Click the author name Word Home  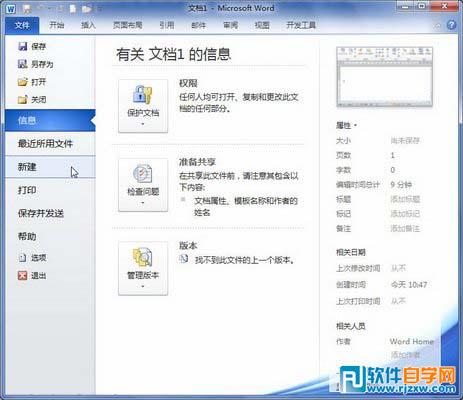(412, 341)
